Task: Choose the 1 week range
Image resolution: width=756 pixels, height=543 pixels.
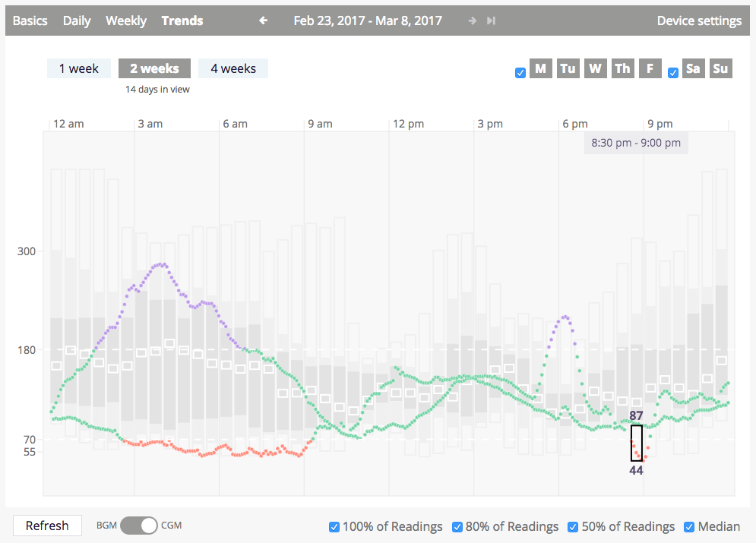Action: tap(78, 68)
